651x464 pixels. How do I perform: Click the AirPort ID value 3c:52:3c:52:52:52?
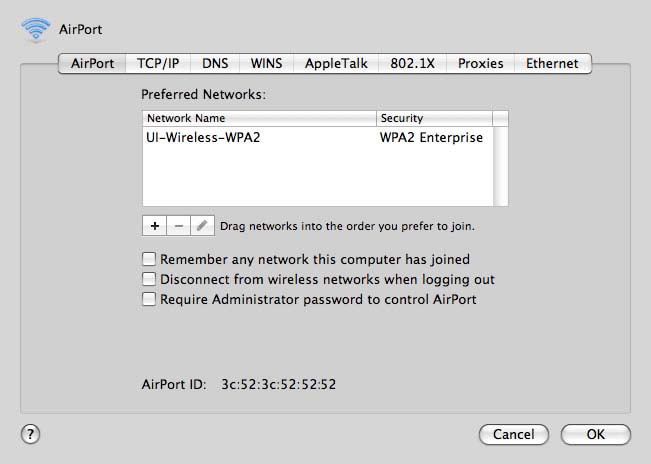[x=278, y=384]
